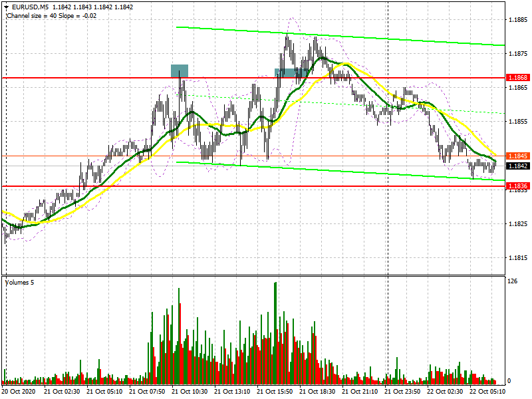The image size is (532, 399).
Task: Select the upper green channel line
Action: pos(340,36)
